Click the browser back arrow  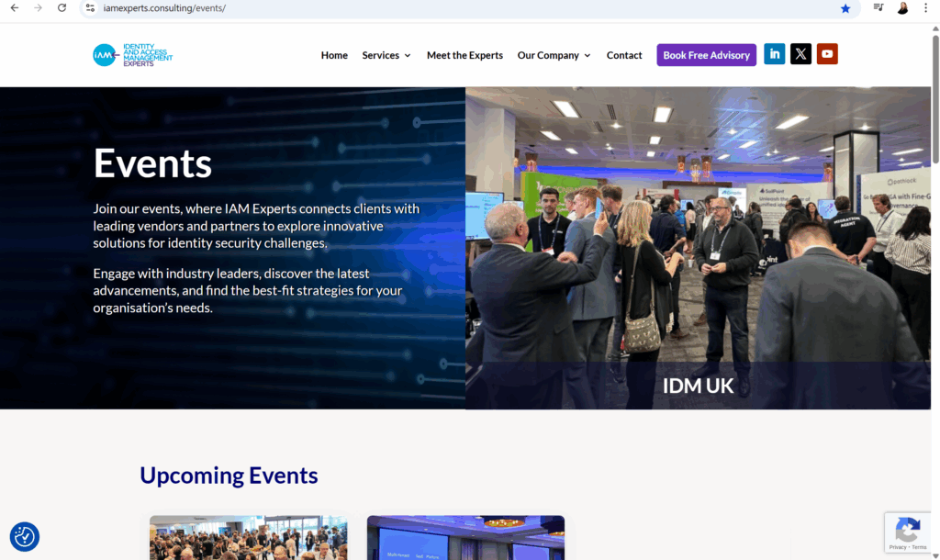coord(14,8)
